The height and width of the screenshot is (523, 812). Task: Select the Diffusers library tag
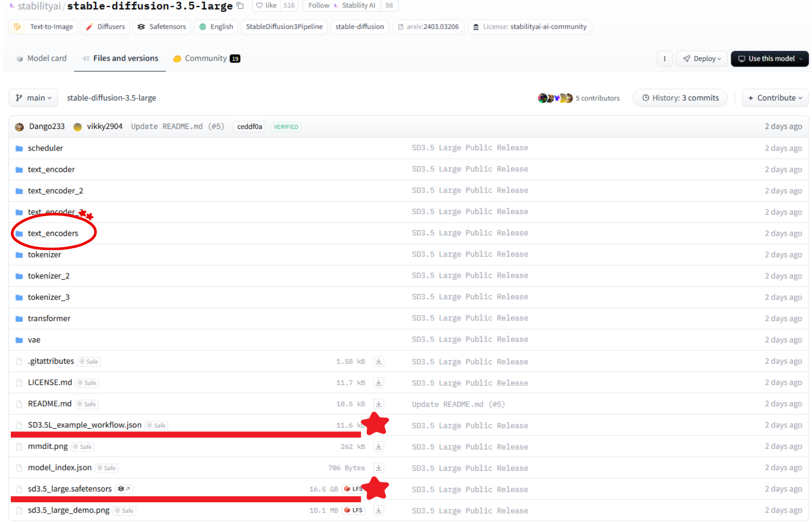click(x=105, y=27)
